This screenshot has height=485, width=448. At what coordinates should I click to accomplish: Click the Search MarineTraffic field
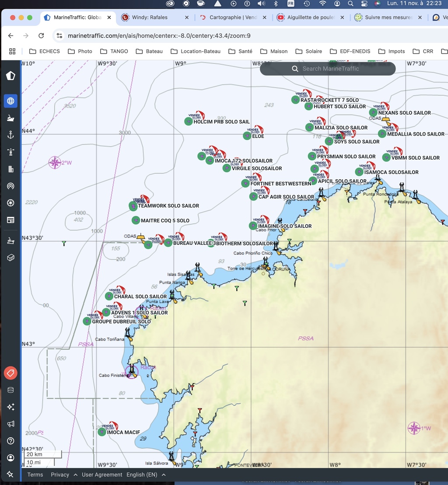(328, 69)
